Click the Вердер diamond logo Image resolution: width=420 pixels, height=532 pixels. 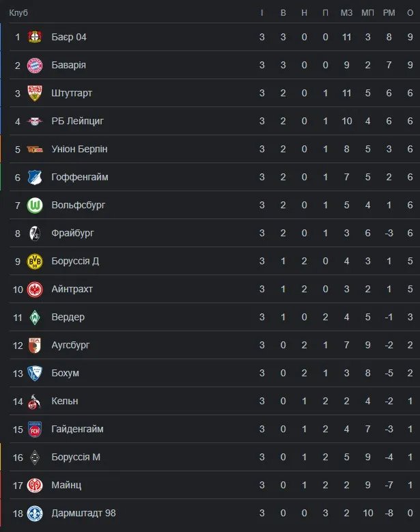point(35,317)
